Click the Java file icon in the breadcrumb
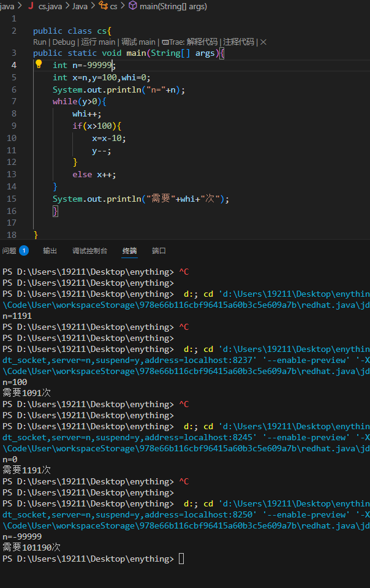The image size is (370, 588). tap(31, 6)
